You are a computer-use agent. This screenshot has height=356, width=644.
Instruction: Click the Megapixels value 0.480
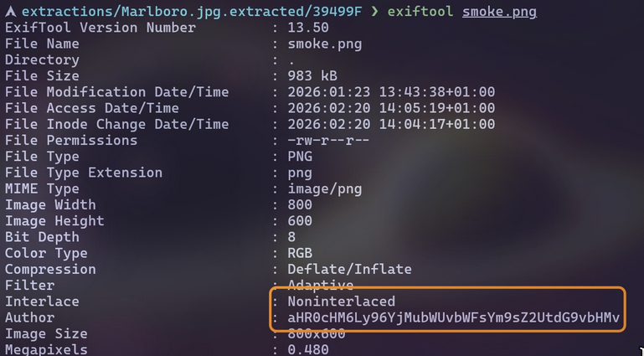point(308,350)
